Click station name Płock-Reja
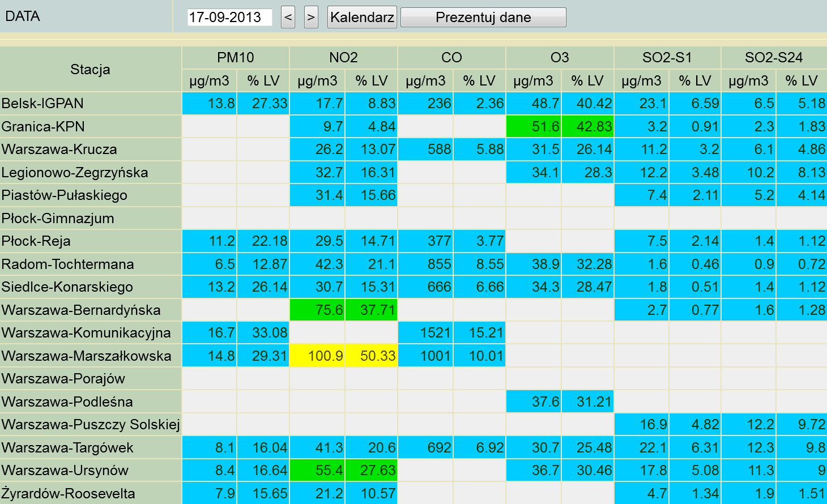 coord(36,241)
